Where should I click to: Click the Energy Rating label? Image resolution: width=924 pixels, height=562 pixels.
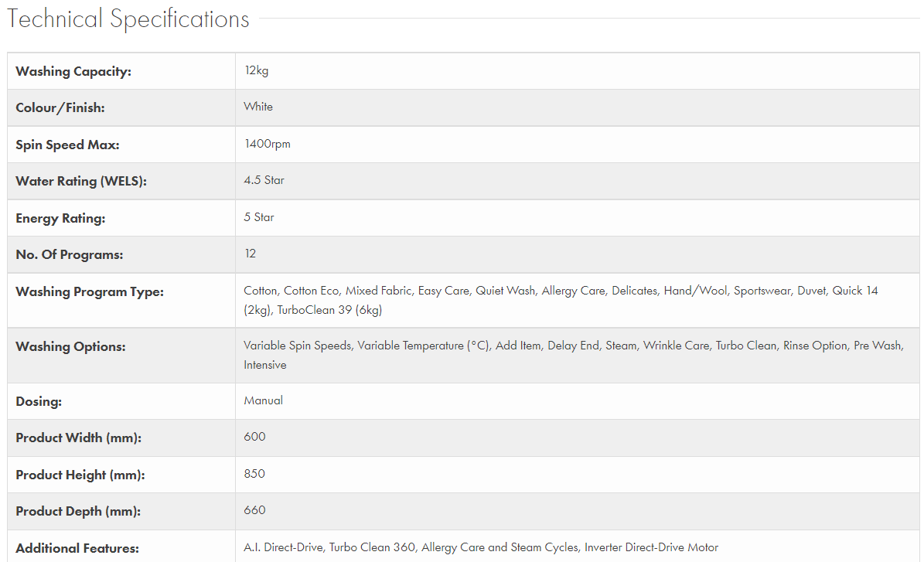[60, 218]
